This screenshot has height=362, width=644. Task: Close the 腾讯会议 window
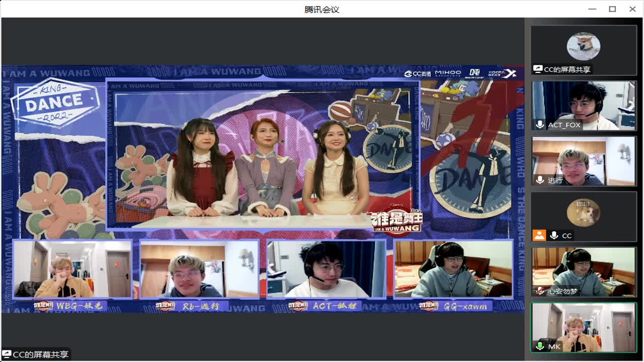click(632, 9)
